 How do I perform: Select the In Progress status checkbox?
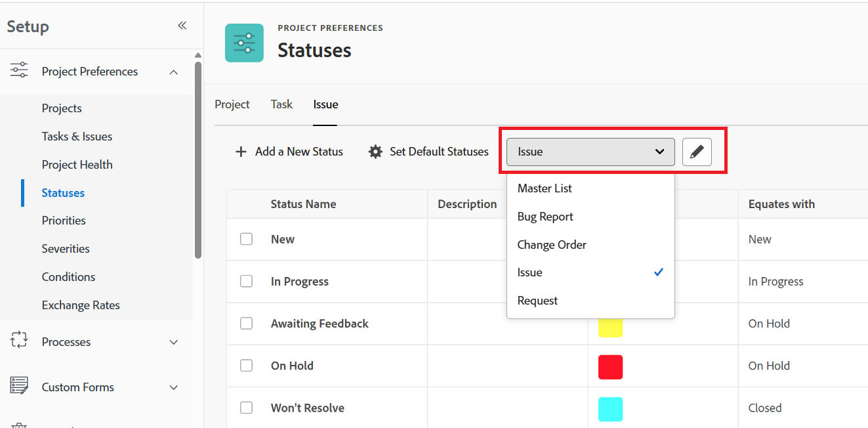click(x=246, y=281)
